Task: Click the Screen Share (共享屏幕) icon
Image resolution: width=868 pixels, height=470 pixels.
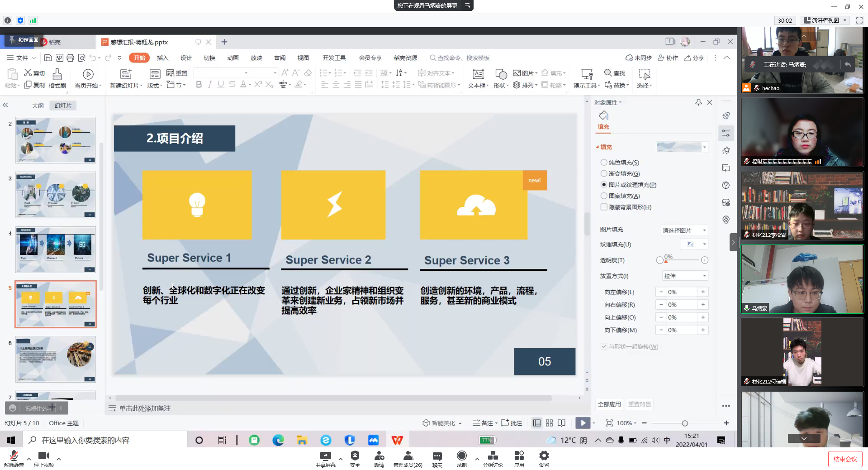Action: point(325,456)
